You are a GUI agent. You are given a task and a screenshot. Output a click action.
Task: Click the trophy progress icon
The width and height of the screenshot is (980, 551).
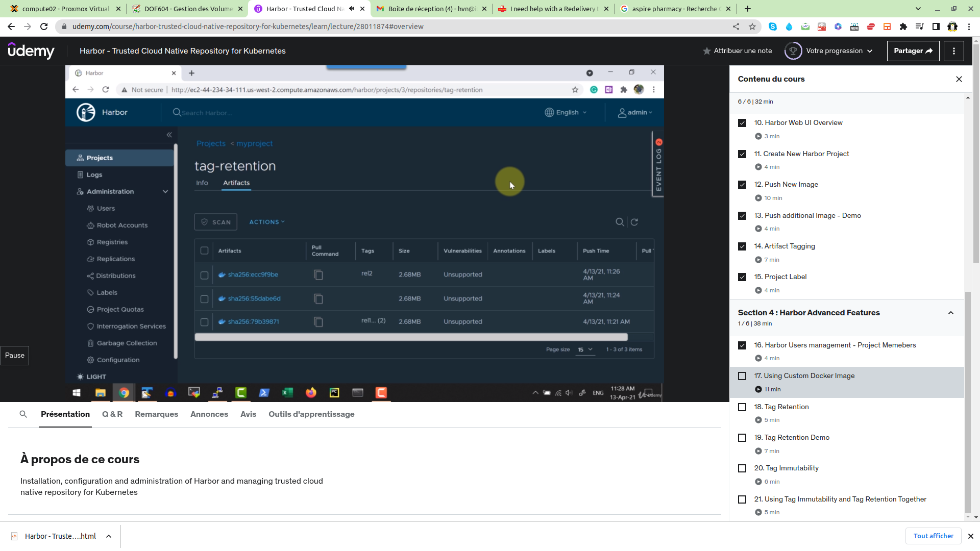pyautogui.click(x=793, y=51)
